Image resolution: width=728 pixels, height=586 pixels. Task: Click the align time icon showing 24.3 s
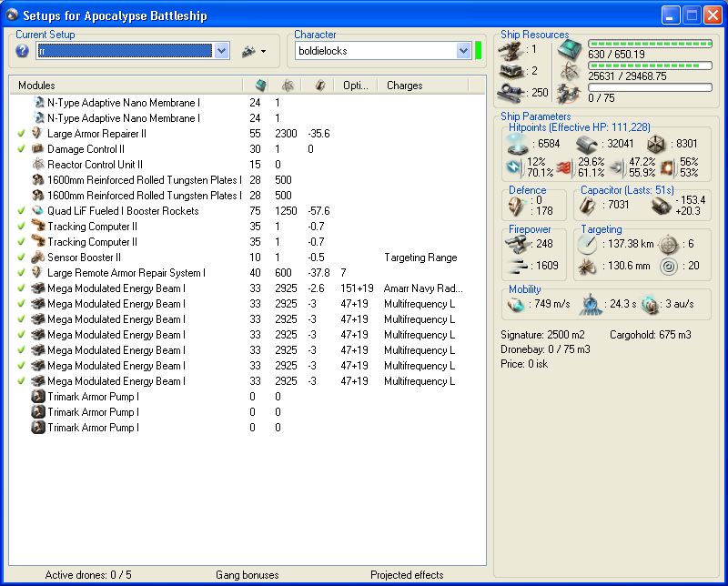point(590,305)
